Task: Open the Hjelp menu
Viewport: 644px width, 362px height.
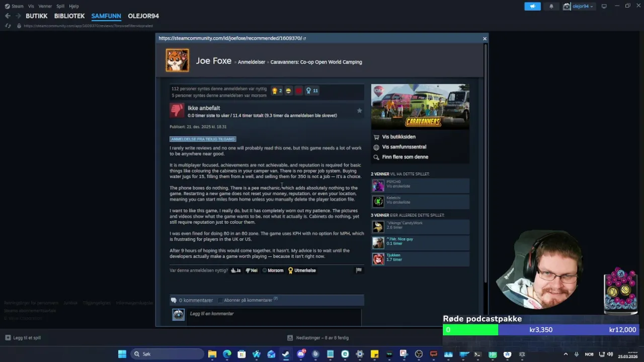Action: (73, 6)
